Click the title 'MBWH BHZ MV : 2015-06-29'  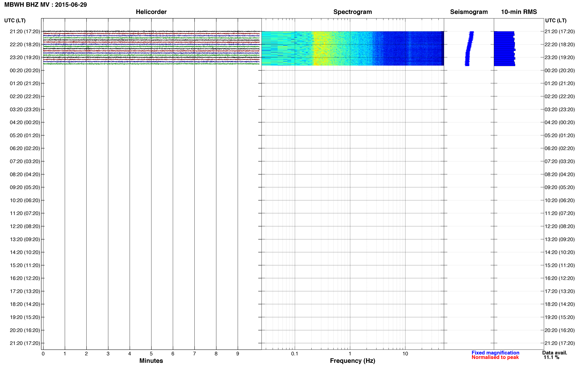[45, 5]
